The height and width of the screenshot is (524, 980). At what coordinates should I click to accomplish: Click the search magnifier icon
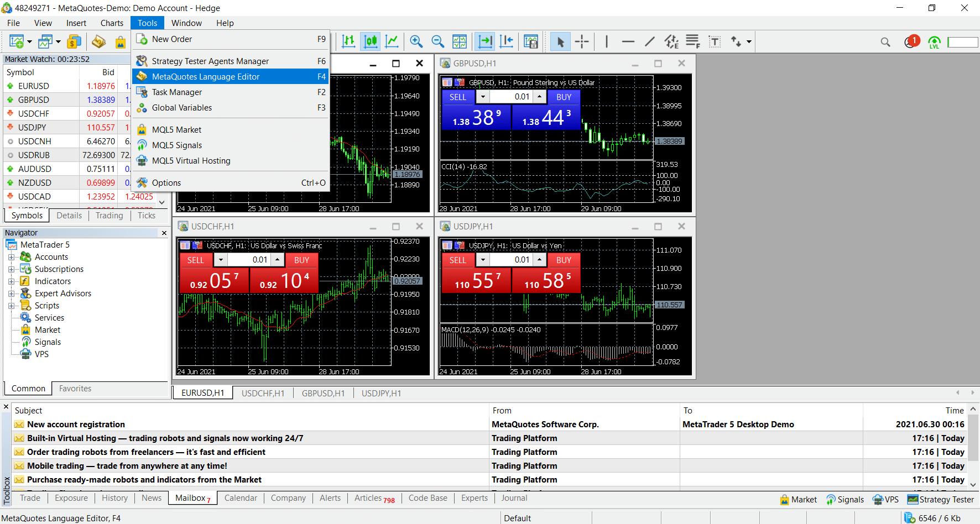coord(885,42)
